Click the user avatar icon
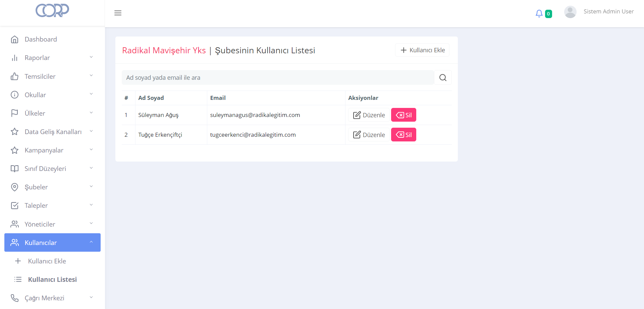 [x=570, y=12]
